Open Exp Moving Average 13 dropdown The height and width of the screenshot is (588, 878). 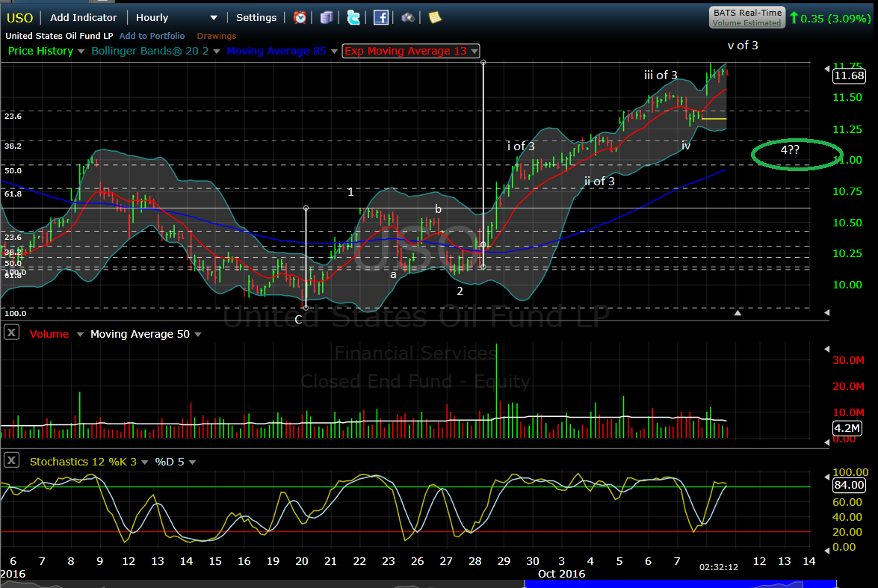pos(474,52)
